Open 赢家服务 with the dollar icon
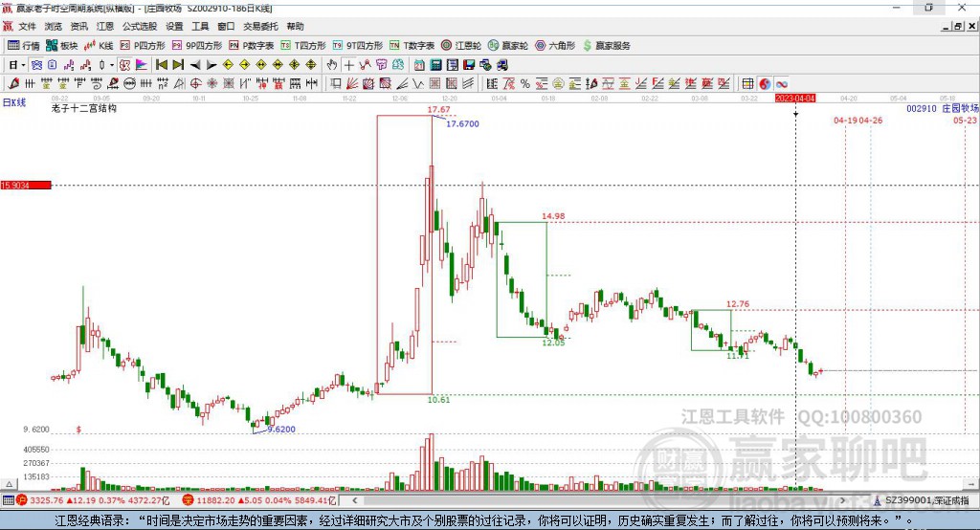Image resolution: width=980 pixels, height=530 pixels. 606,46
